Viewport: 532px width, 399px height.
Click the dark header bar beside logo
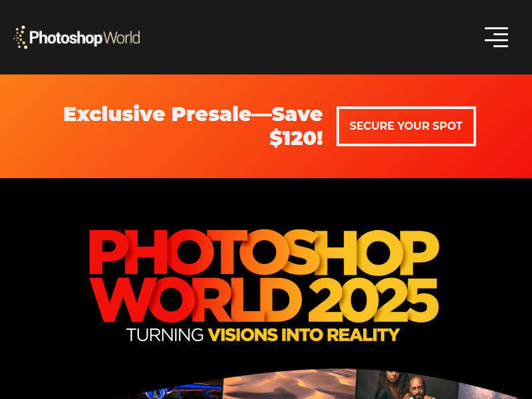(x=305, y=37)
